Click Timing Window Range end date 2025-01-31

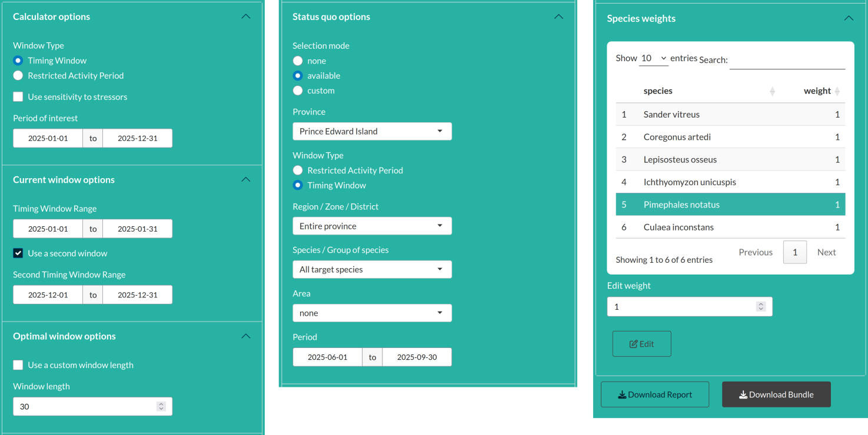coord(138,229)
